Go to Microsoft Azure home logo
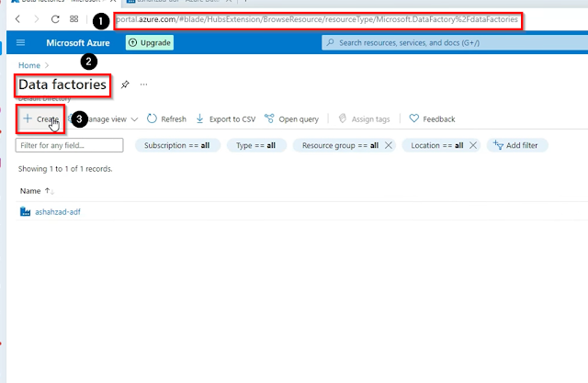Viewport: 588px width, 383px height. coord(78,43)
